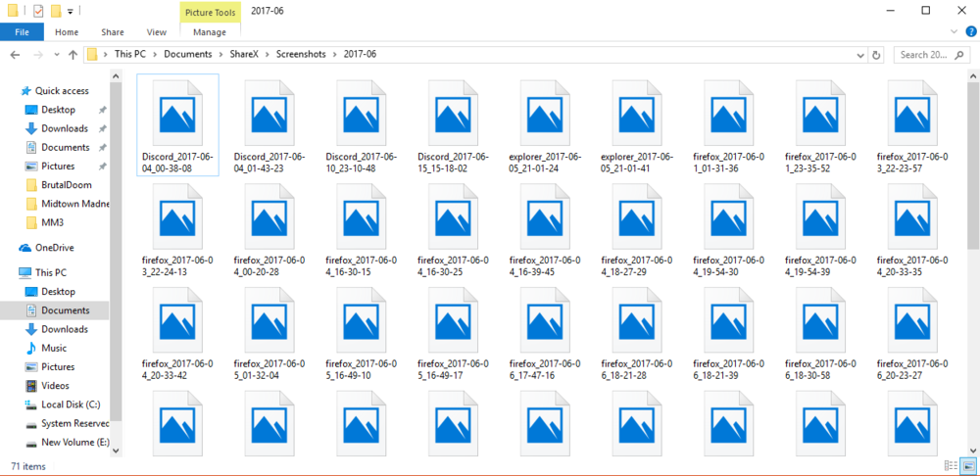
Task: Click Documents in the address bar path
Action: point(188,54)
